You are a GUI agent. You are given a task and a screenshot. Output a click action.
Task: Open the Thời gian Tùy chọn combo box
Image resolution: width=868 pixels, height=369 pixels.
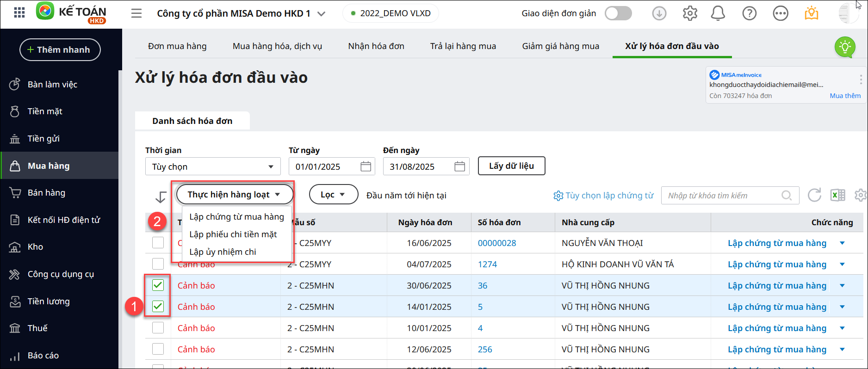[x=213, y=166]
